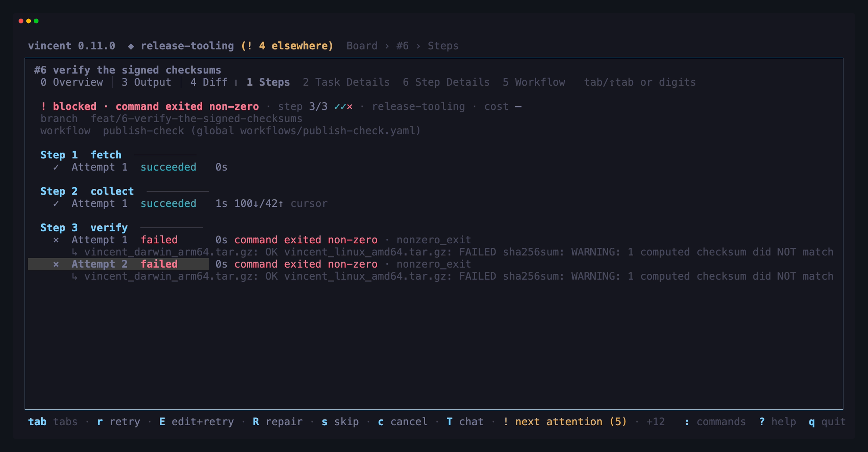The height and width of the screenshot is (452, 868).
Task: Click the 'vincent 0.11.0' version label
Action: pyautogui.click(x=72, y=46)
